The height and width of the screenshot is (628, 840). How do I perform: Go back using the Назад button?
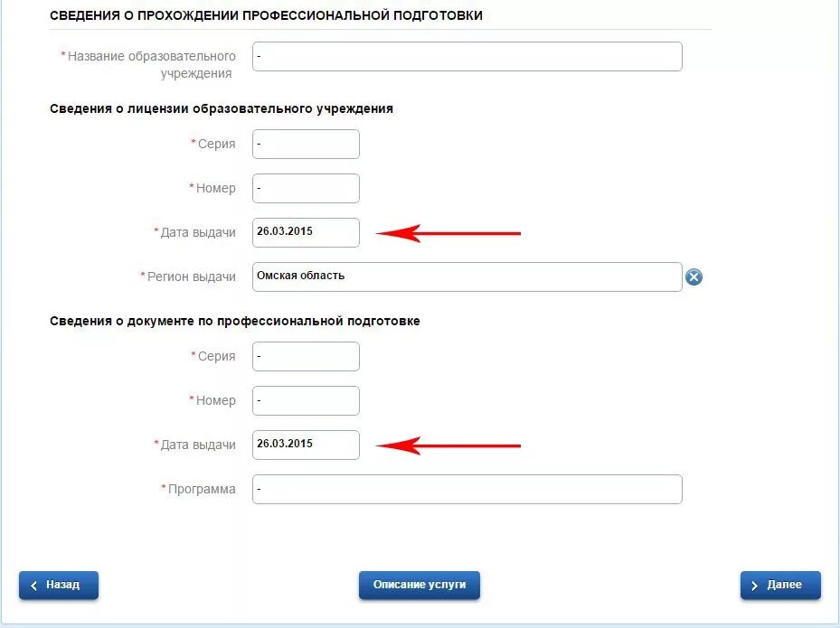[59, 586]
